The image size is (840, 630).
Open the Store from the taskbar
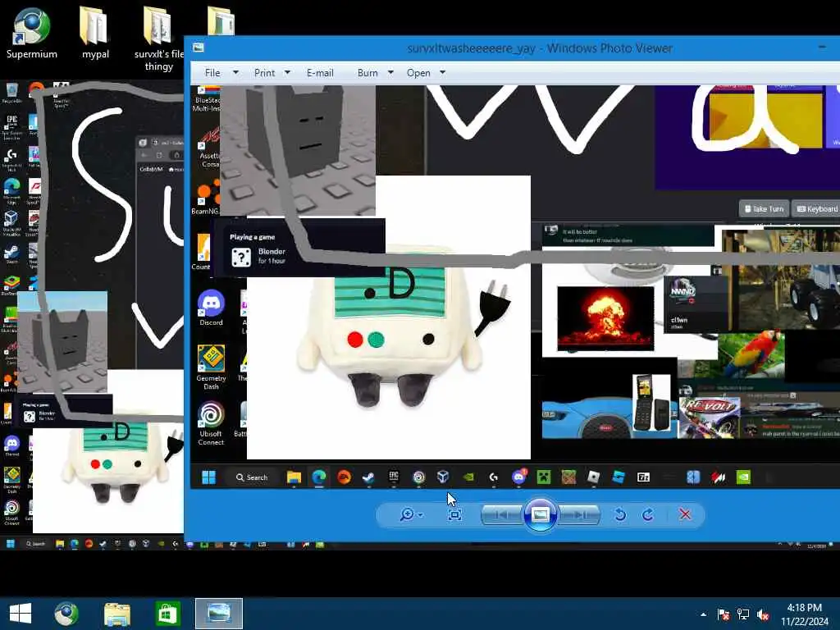click(x=167, y=614)
